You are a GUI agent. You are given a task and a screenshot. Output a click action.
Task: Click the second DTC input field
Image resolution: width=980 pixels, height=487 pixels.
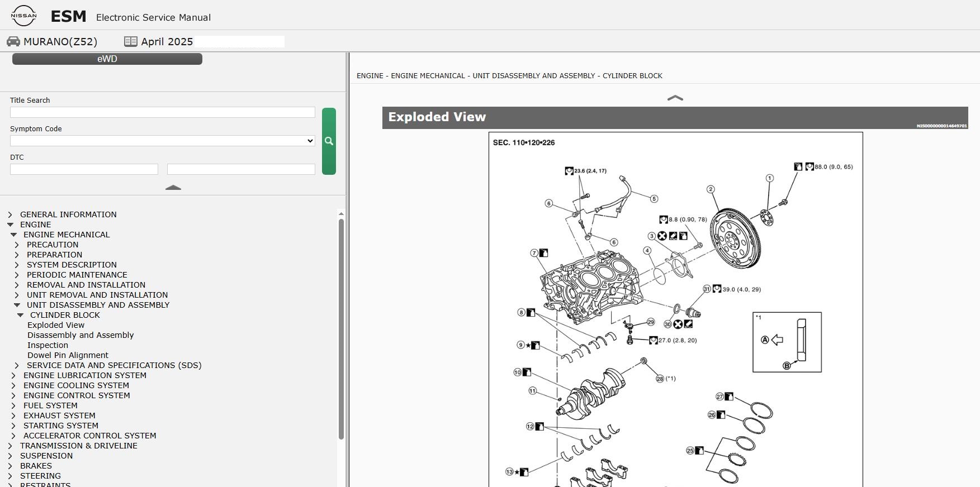[241, 169]
